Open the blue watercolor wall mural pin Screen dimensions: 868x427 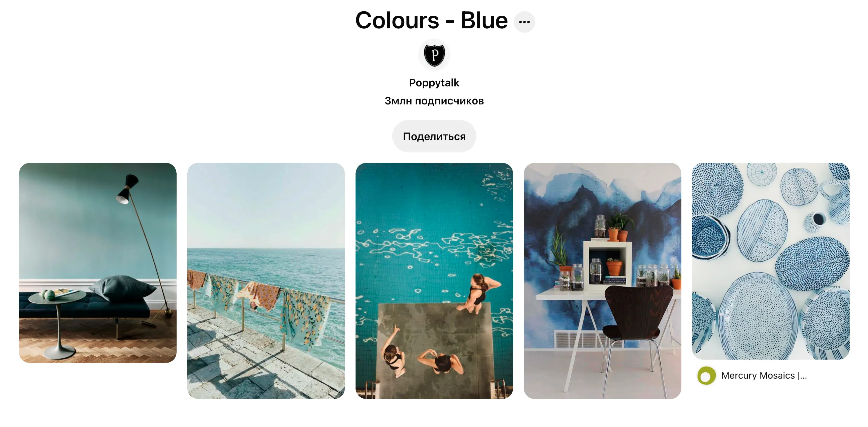click(x=602, y=281)
